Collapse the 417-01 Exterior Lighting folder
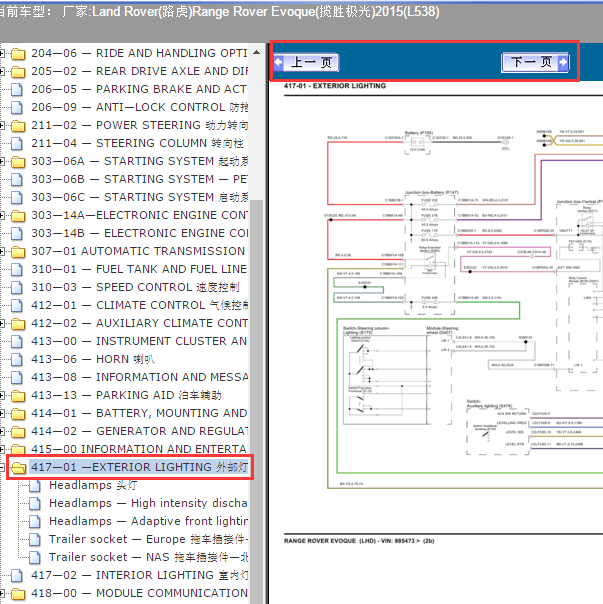The image size is (603, 604). coord(2,468)
